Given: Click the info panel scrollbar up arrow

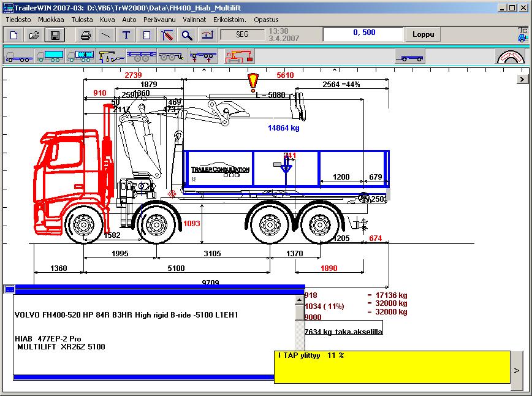Looking at the screenshot, I should (300, 300).
